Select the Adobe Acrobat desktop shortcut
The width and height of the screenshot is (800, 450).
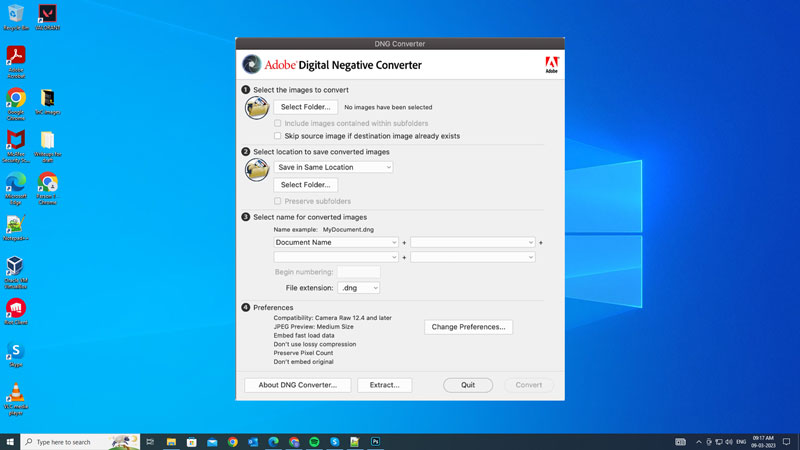(x=16, y=62)
